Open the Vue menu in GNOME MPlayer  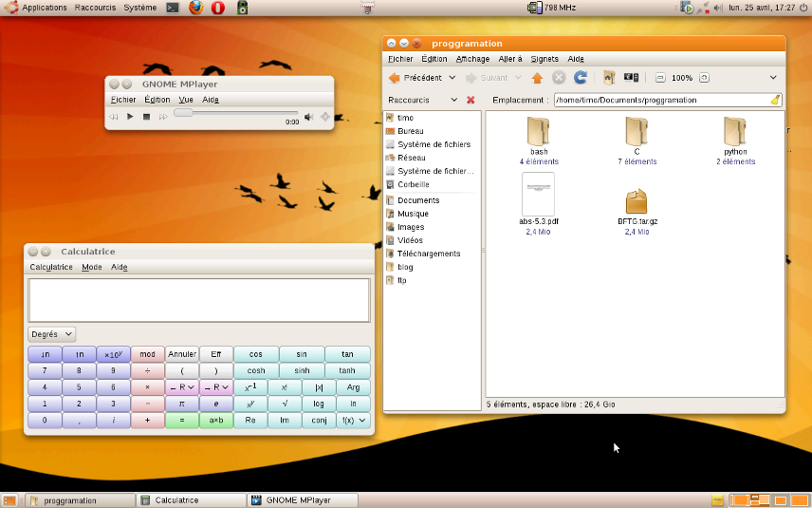[186, 100]
